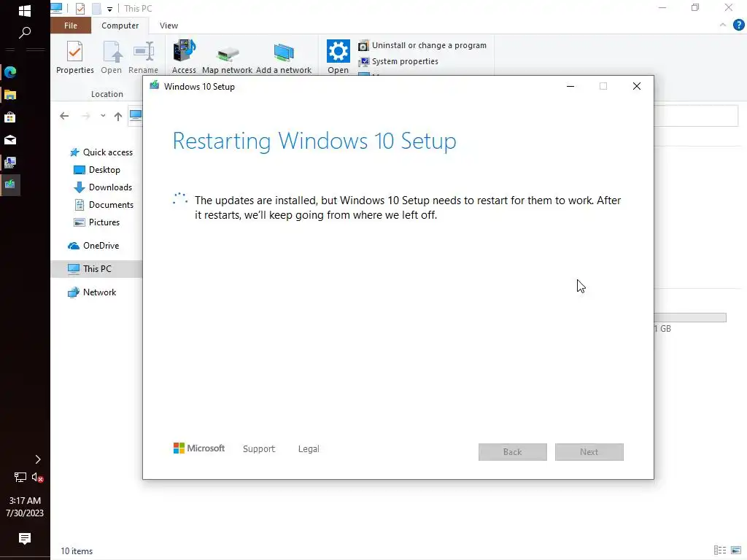Click Properties in the Explorer ribbon
Viewport: 747px width, 560px height.
tap(75, 58)
